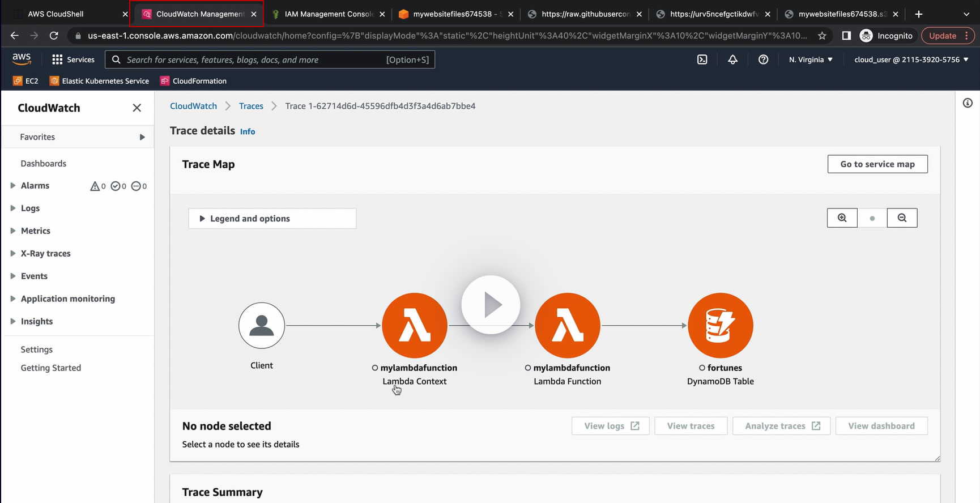Expand the X-Ray traces navigation item
The width and height of the screenshot is (980, 503).
pos(12,253)
